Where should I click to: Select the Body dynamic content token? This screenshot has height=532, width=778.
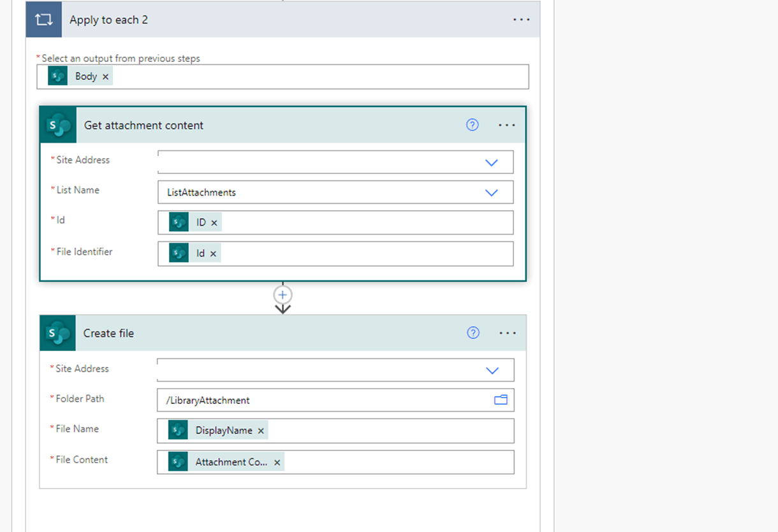point(80,76)
